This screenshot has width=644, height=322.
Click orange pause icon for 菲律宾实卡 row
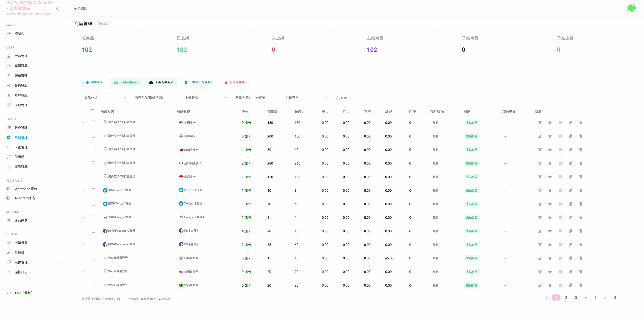(560, 150)
